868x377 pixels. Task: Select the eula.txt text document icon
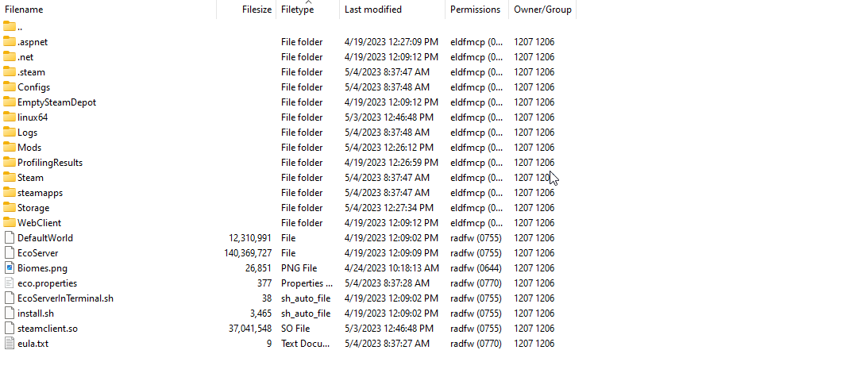pyautogui.click(x=10, y=343)
